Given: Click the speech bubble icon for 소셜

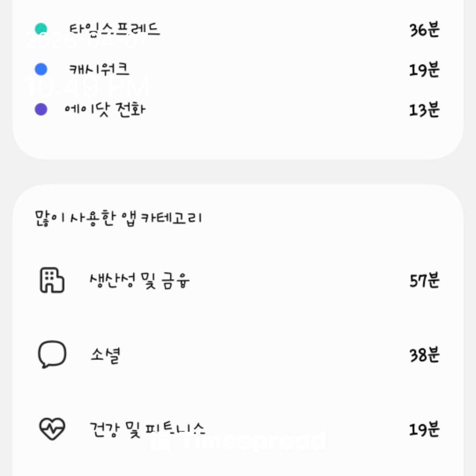Looking at the screenshot, I should tap(52, 354).
